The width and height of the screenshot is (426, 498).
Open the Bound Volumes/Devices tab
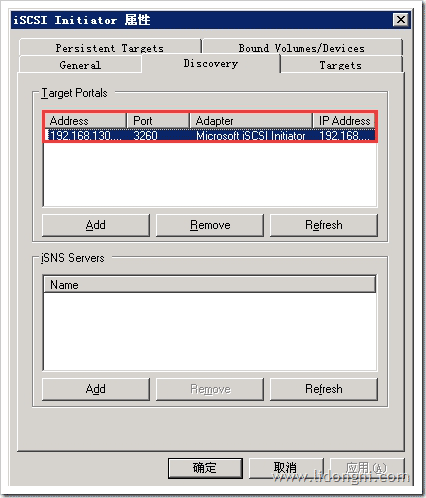tap(302, 48)
